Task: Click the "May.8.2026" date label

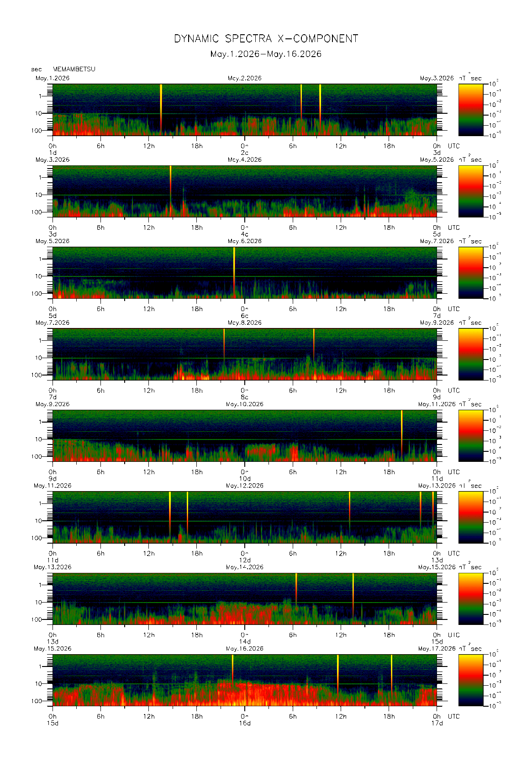Action: pos(245,323)
